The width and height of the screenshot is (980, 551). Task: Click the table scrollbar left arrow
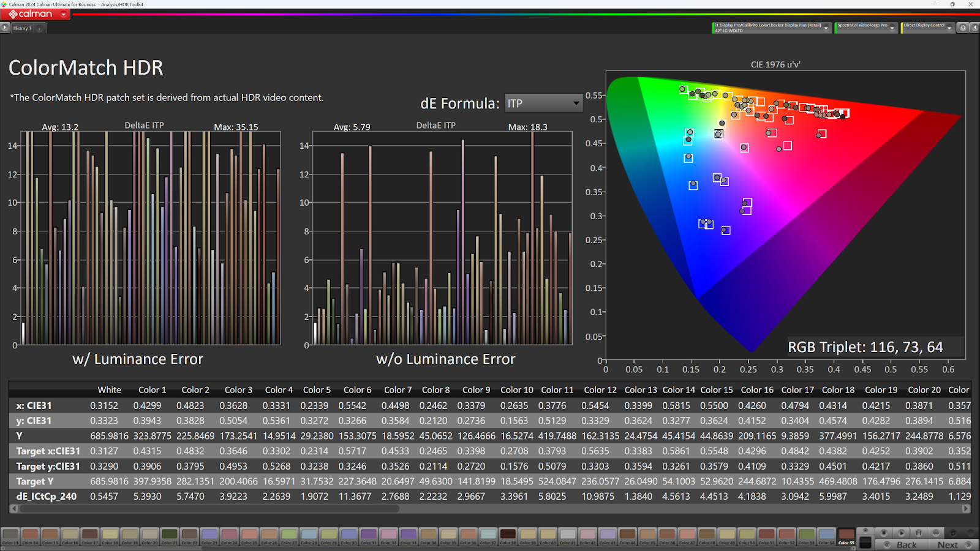point(13,509)
